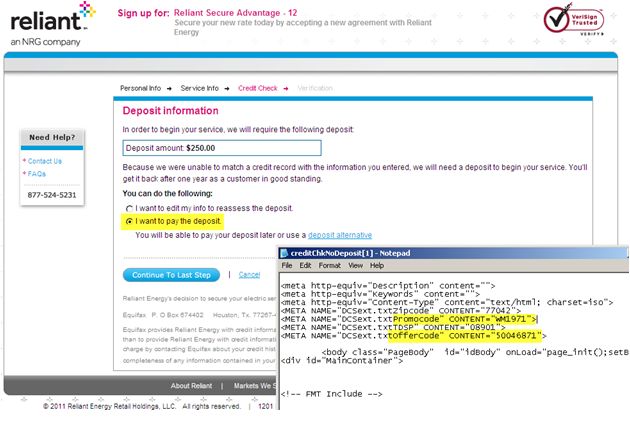Click the Verification step

[x=315, y=88]
